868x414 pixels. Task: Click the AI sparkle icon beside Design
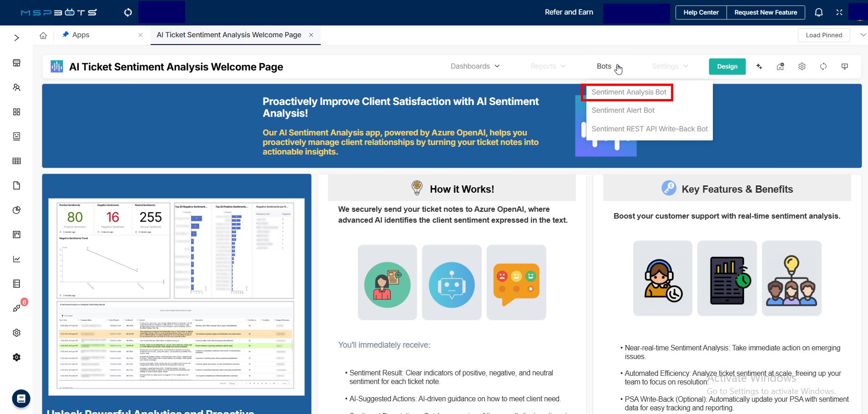pos(759,66)
